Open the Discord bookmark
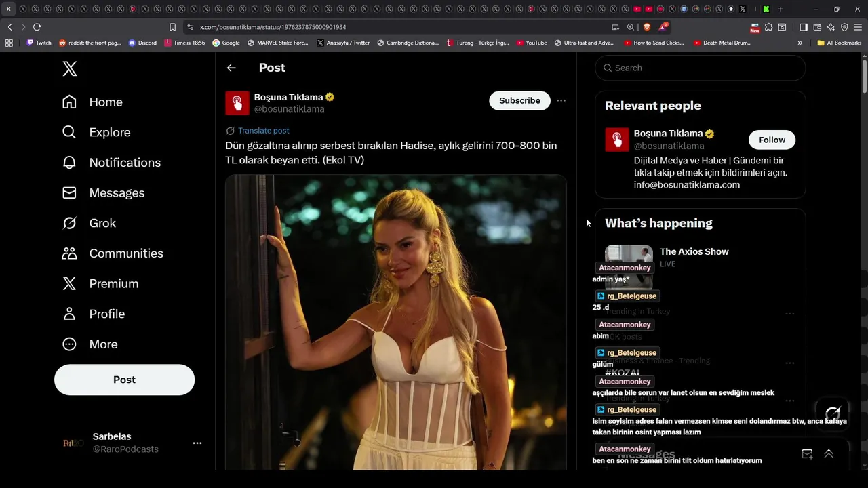The height and width of the screenshot is (488, 868). point(142,43)
